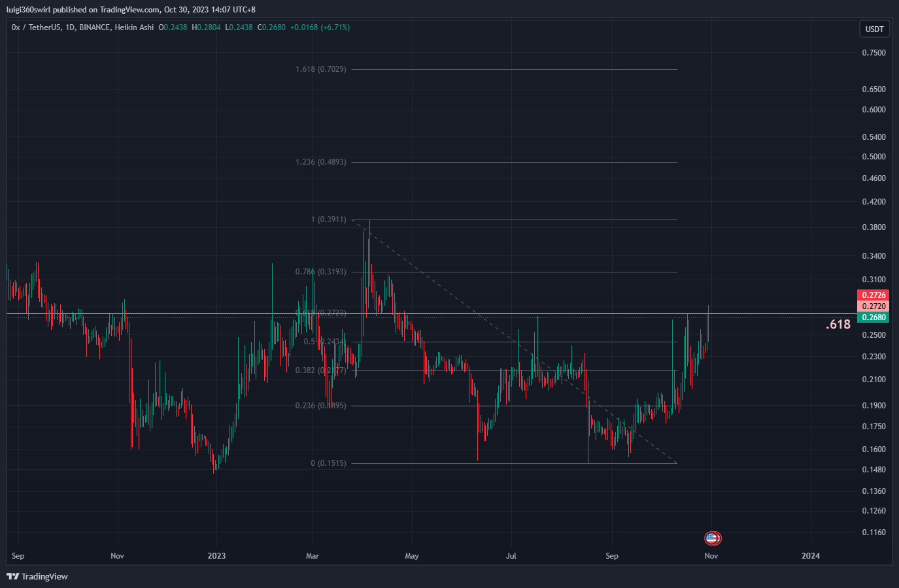This screenshot has width=899, height=588.
Task: Click the Jul label on time axis
Action: [x=511, y=556]
